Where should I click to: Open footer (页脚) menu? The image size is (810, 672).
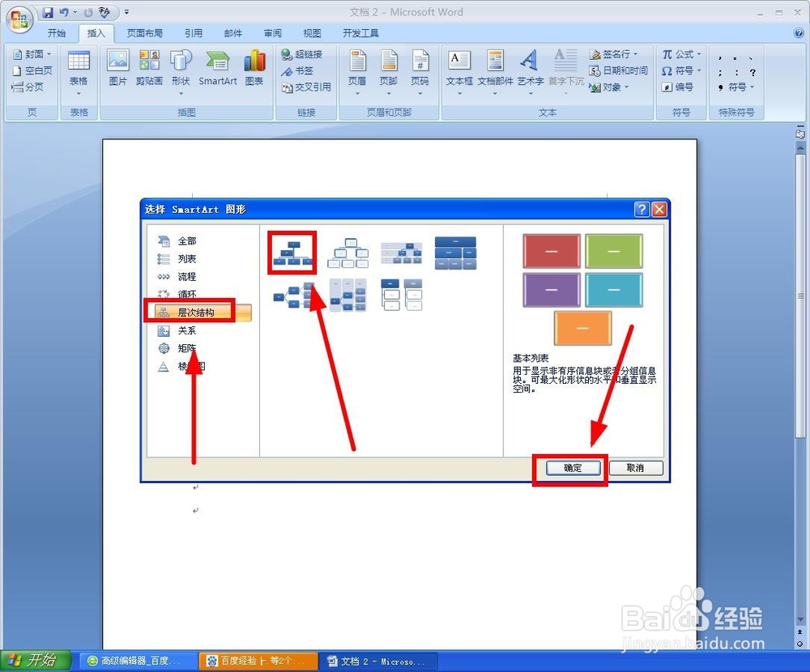[389, 72]
